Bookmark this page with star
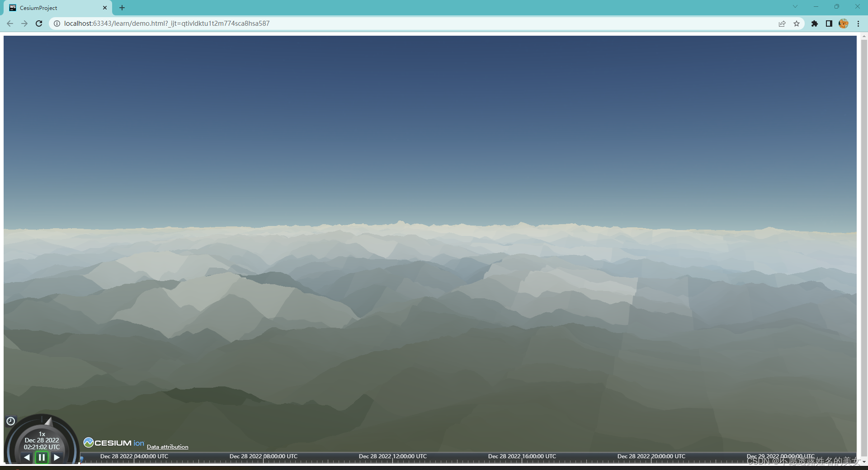868x470 pixels. (x=797, y=23)
